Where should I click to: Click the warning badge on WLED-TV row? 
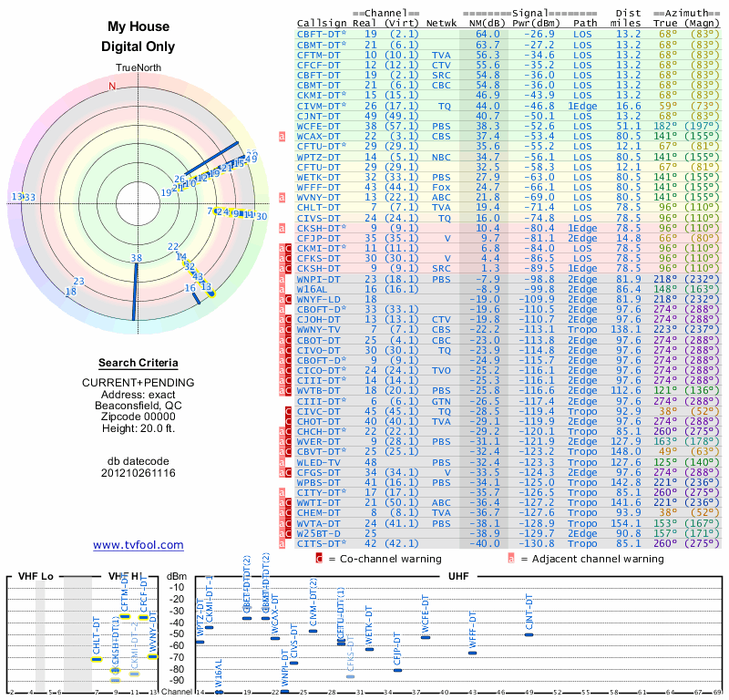click(282, 462)
